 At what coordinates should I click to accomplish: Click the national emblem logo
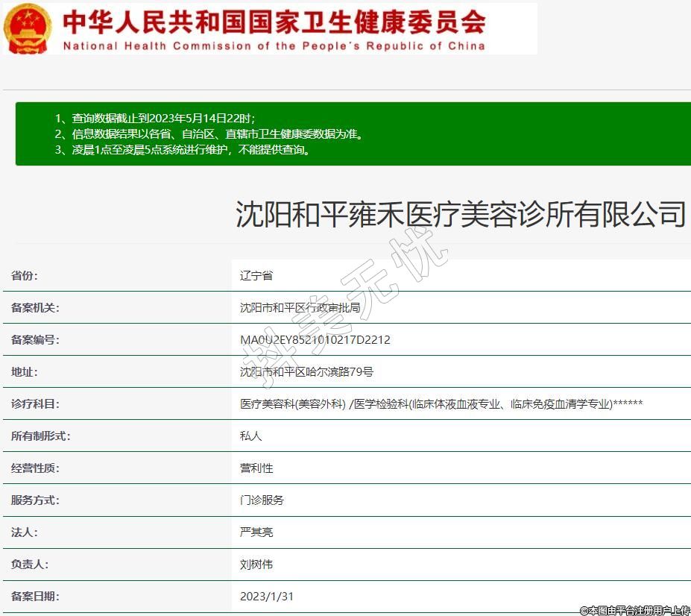point(28,28)
